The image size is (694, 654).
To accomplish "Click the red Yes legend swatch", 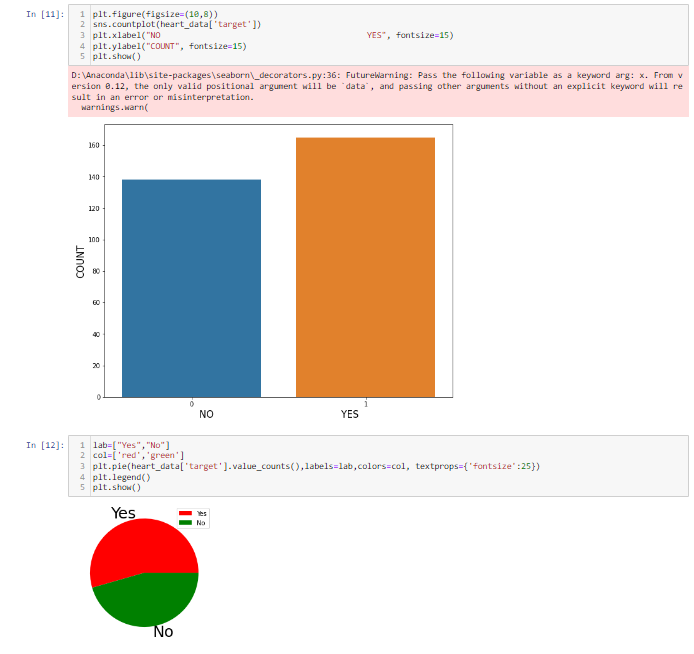I will 185,513.
